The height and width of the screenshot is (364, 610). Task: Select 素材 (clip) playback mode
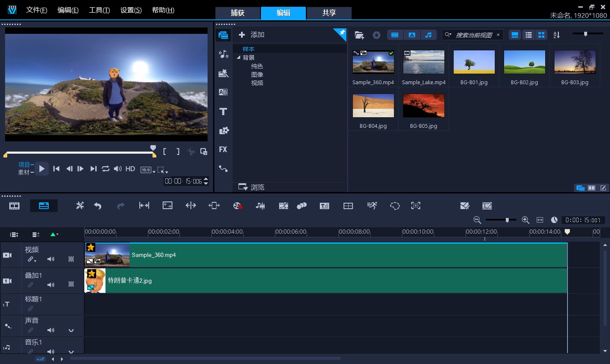(24, 172)
